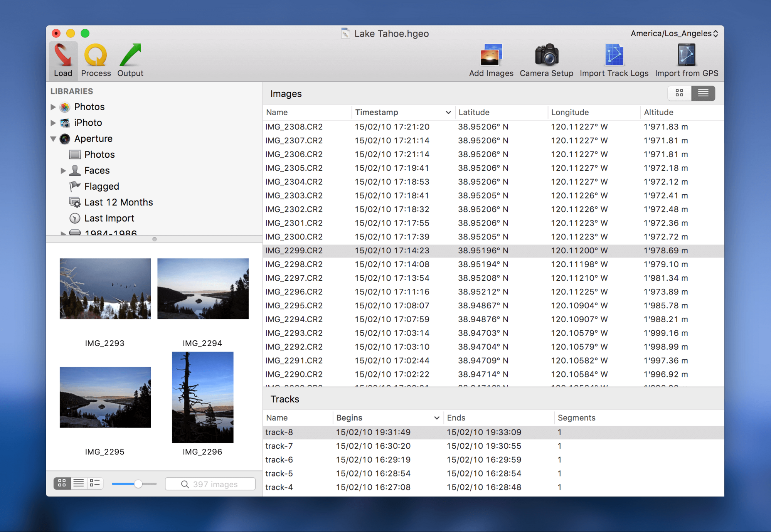The image size is (771, 532).
Task: Adjust the thumbnail size slider
Action: pyautogui.click(x=138, y=483)
